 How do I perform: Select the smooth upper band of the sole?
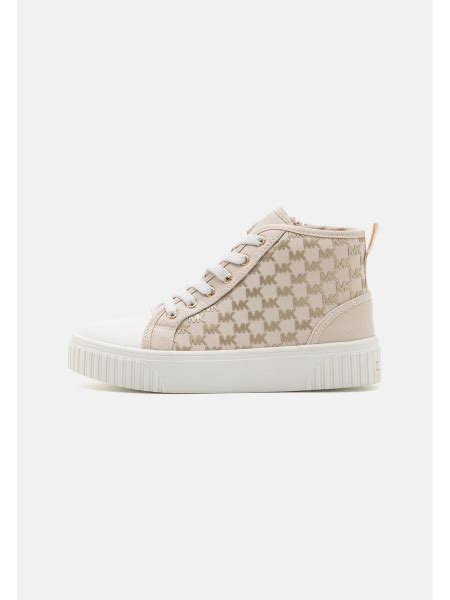tap(227, 346)
